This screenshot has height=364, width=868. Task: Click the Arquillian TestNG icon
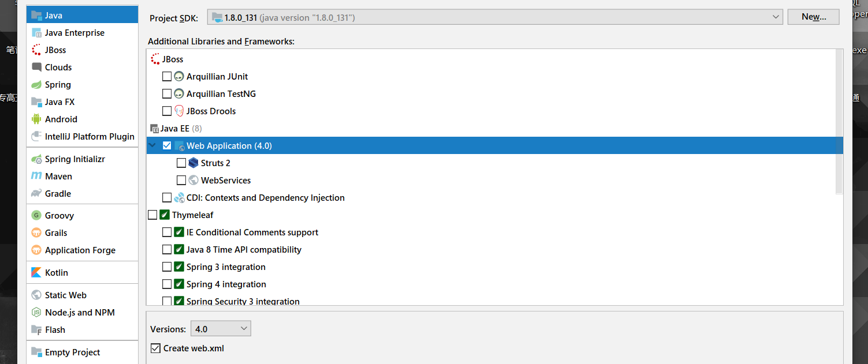click(179, 93)
